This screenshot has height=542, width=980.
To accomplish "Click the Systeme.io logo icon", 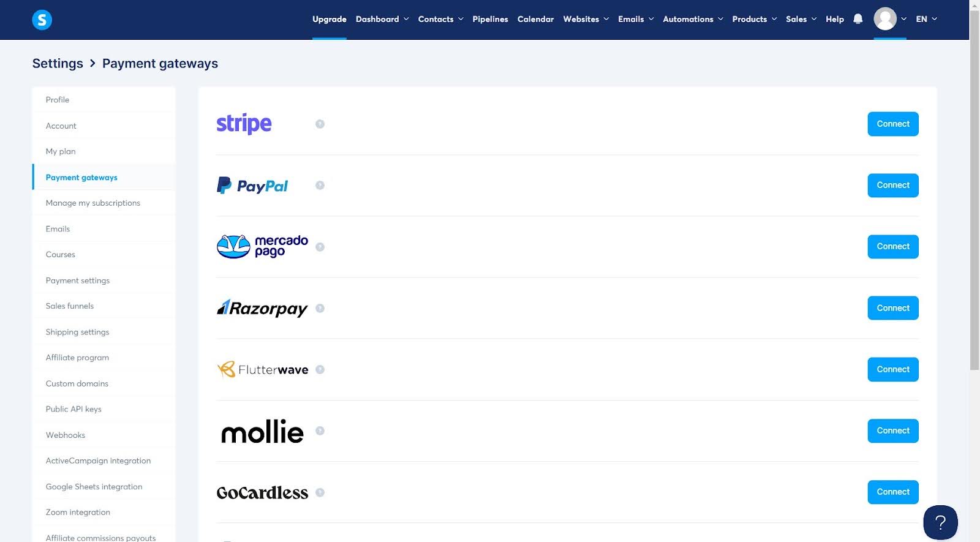I will click(42, 20).
